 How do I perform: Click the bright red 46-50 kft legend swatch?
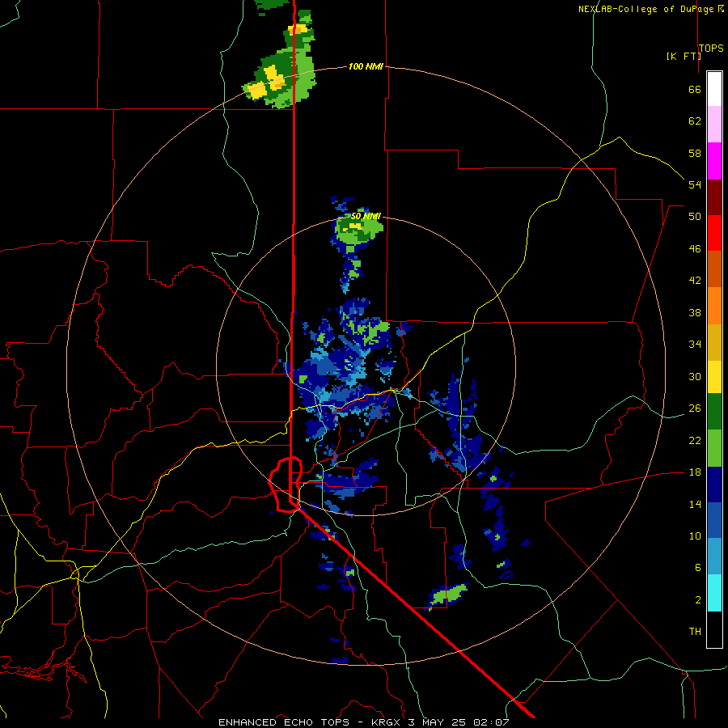714,233
